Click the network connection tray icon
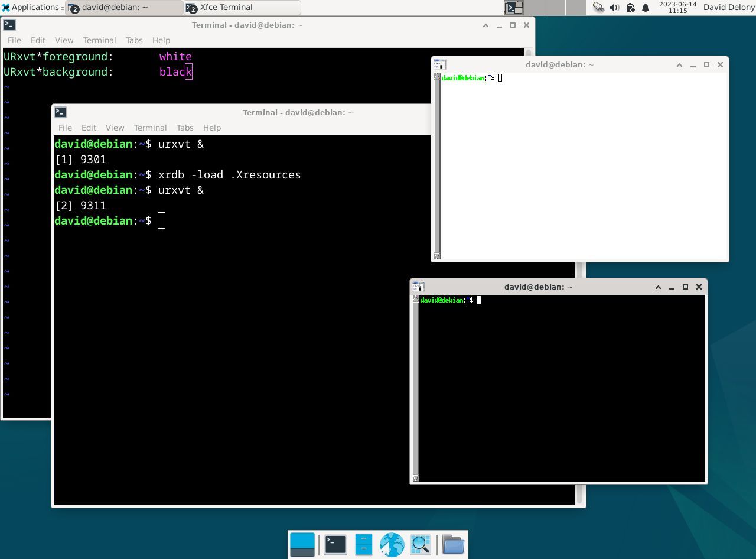The height and width of the screenshot is (559, 756). pos(598,8)
